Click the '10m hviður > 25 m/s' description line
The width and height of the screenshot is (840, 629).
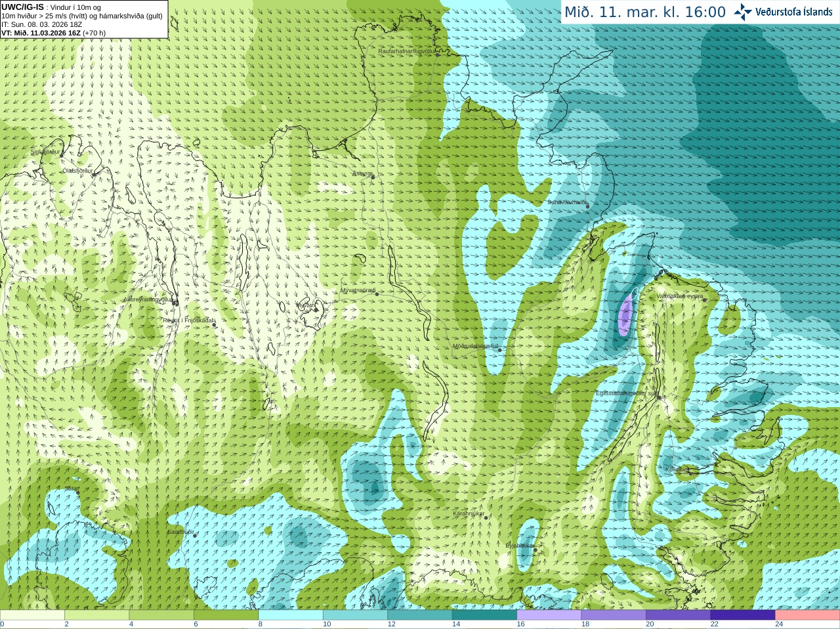tap(82, 16)
